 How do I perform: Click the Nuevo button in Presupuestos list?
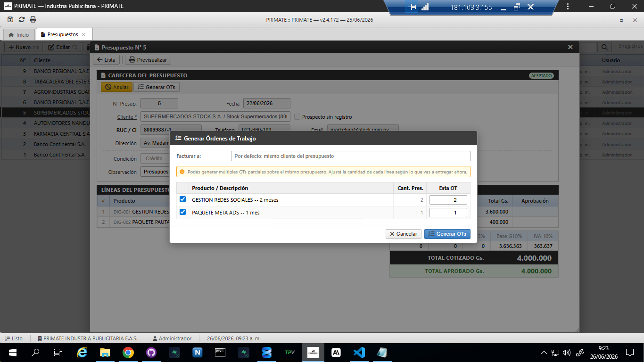[x=23, y=47]
